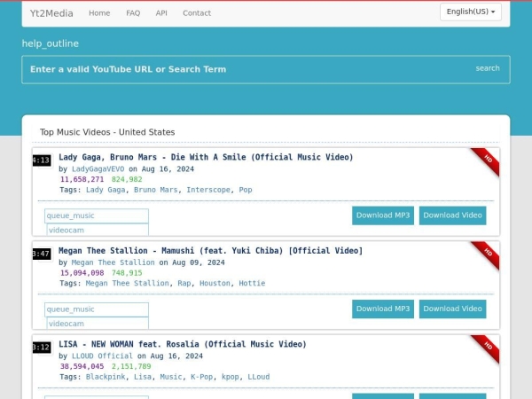The image size is (532, 399).
Task: Open the Contact page
Action: (197, 13)
